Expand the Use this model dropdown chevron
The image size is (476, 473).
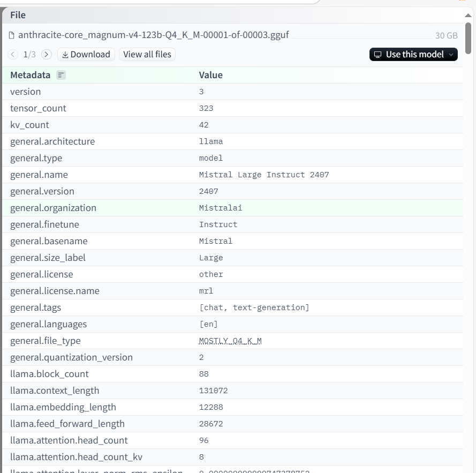pyautogui.click(x=451, y=55)
